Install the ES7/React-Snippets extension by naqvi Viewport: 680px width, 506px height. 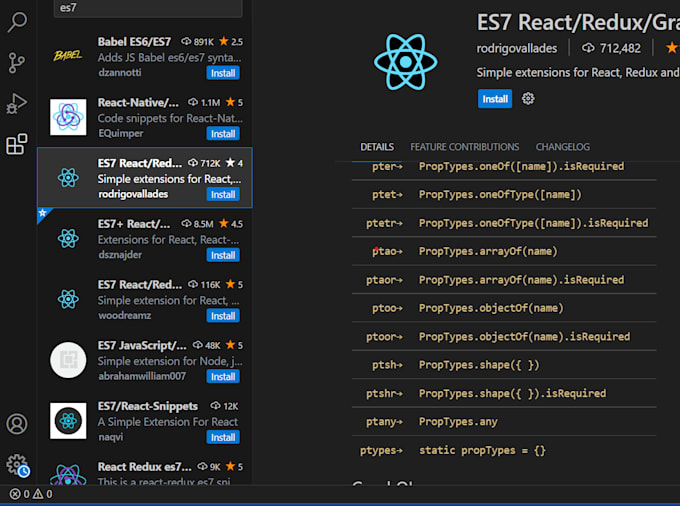[223, 437]
